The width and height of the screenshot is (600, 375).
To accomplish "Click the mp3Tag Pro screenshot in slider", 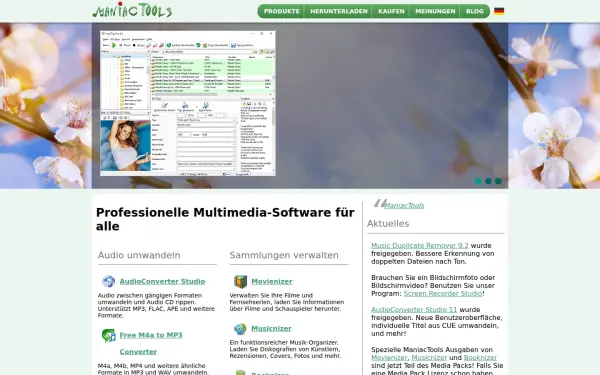I will click(x=188, y=103).
